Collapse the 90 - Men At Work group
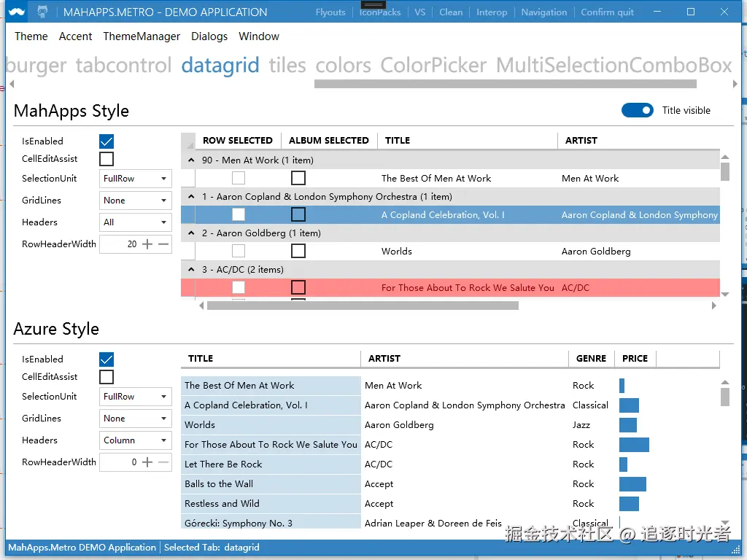747x560 pixels. (191, 160)
